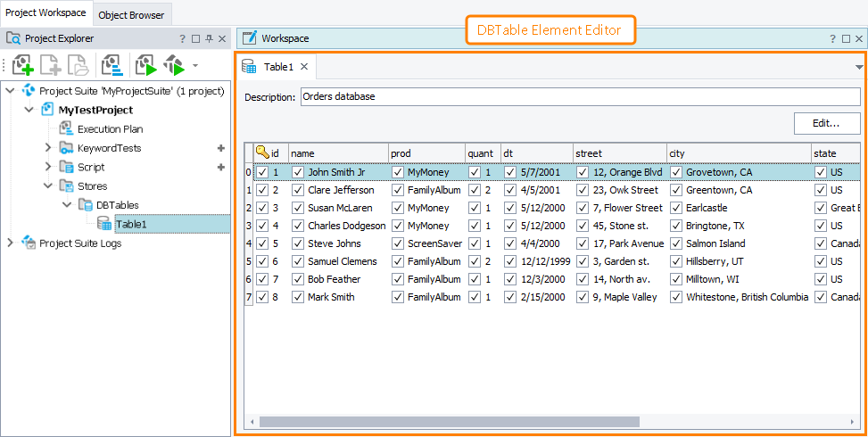Collapse the DBTables tree node
Screen dimensions: 868x437
coord(67,205)
